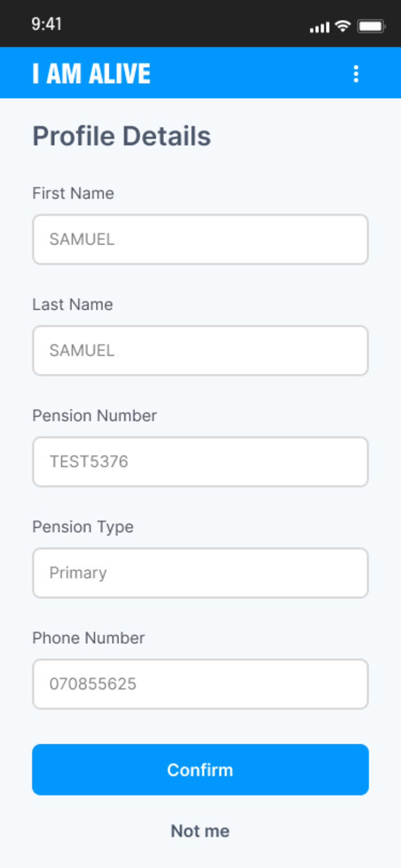The width and height of the screenshot is (401, 868).
Task: Select the Pension Number field with TEST5376
Action: click(x=200, y=462)
